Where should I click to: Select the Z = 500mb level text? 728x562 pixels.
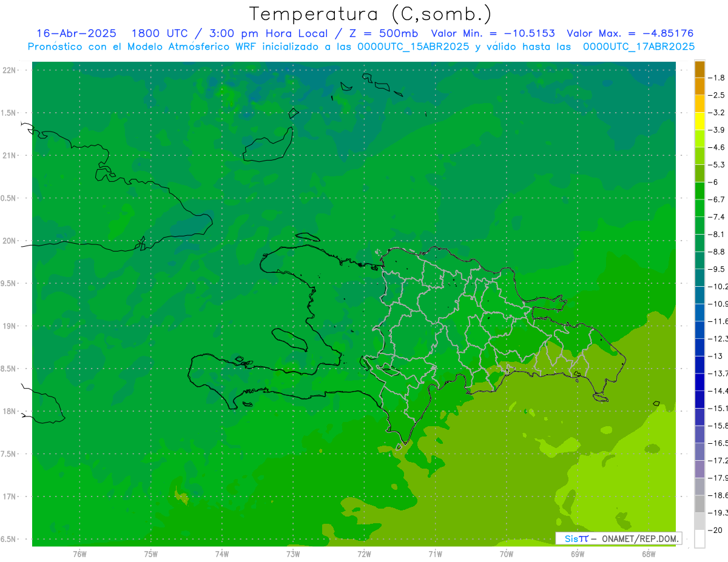(383, 33)
